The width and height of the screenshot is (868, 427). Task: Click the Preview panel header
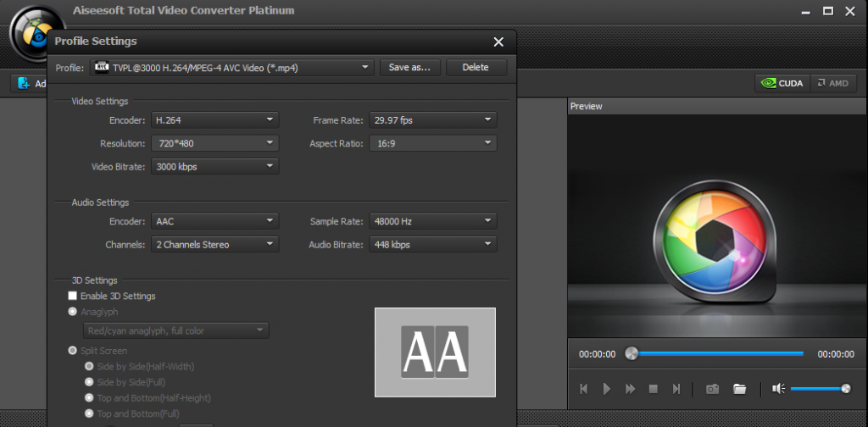pyautogui.click(x=717, y=106)
